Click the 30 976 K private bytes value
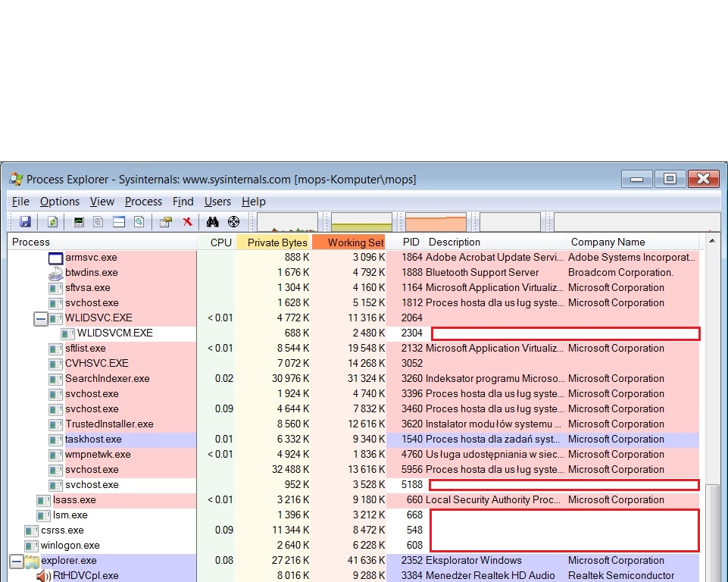Image resolution: width=728 pixels, height=582 pixels. coord(290,379)
